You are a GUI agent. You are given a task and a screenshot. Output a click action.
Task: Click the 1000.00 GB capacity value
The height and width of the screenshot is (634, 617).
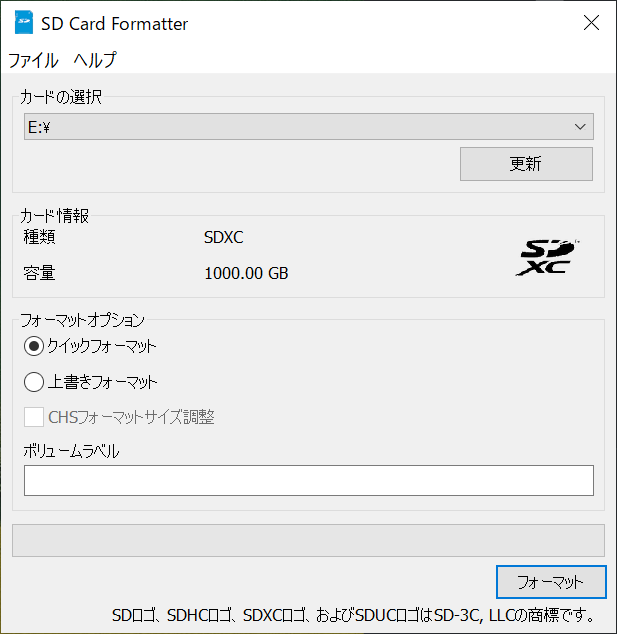pos(246,274)
